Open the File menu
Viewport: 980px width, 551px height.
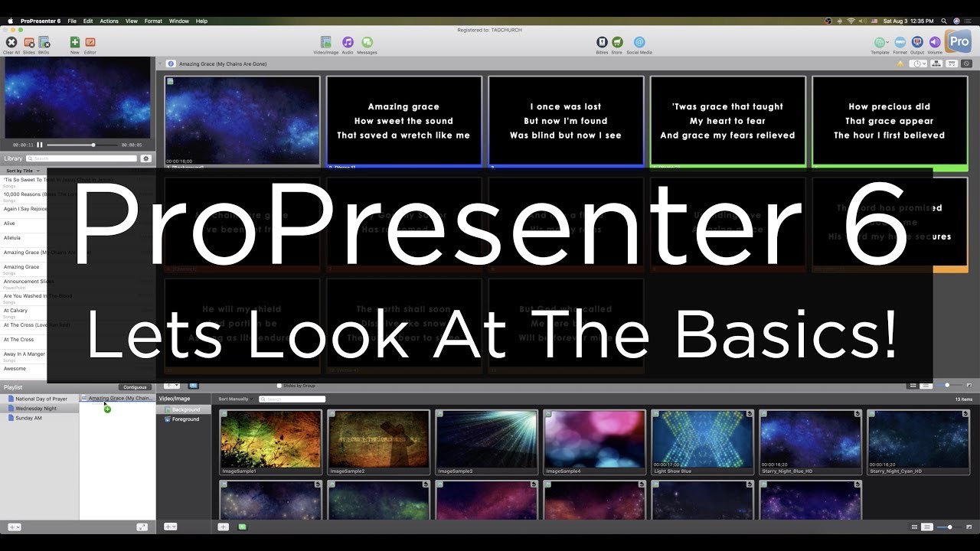(72, 21)
